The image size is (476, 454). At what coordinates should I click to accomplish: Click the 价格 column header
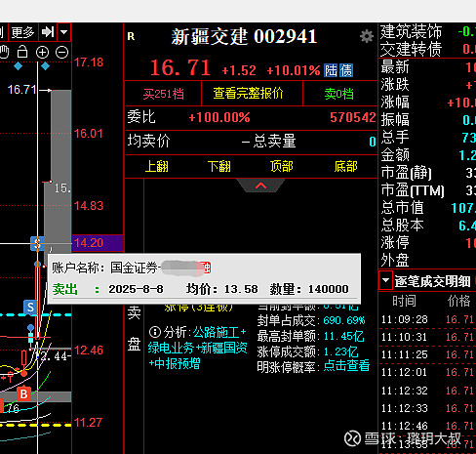458,301
